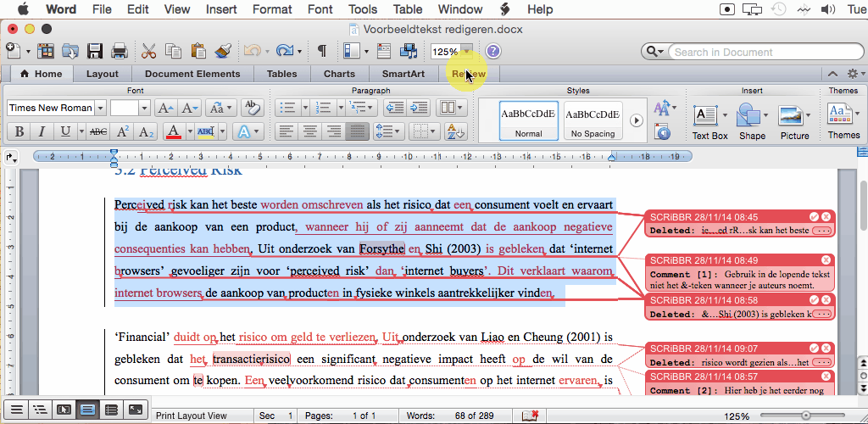Show or hide paragraph marks
This screenshot has width=868, height=424.
tap(321, 52)
